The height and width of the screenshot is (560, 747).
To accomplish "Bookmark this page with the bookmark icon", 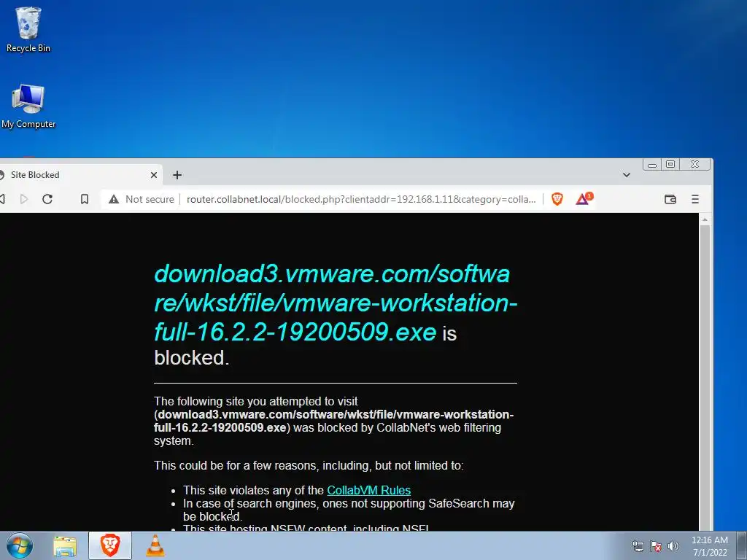I will click(85, 199).
